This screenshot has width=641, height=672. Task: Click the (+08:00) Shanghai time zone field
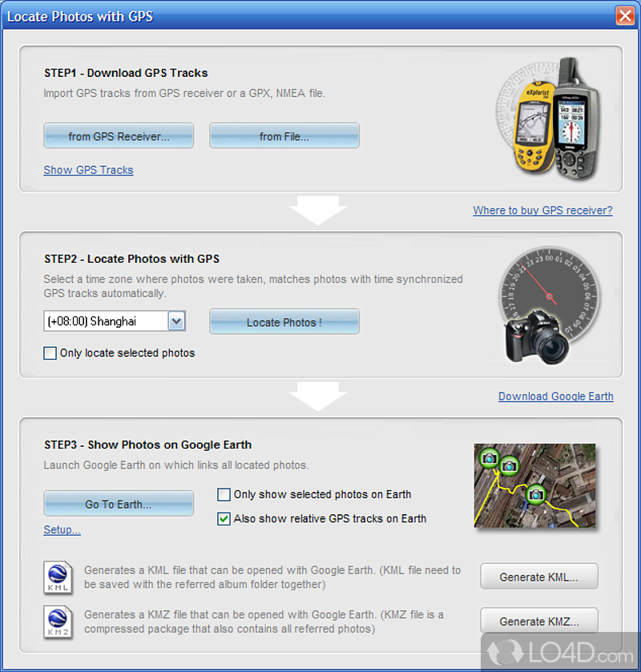115,321
